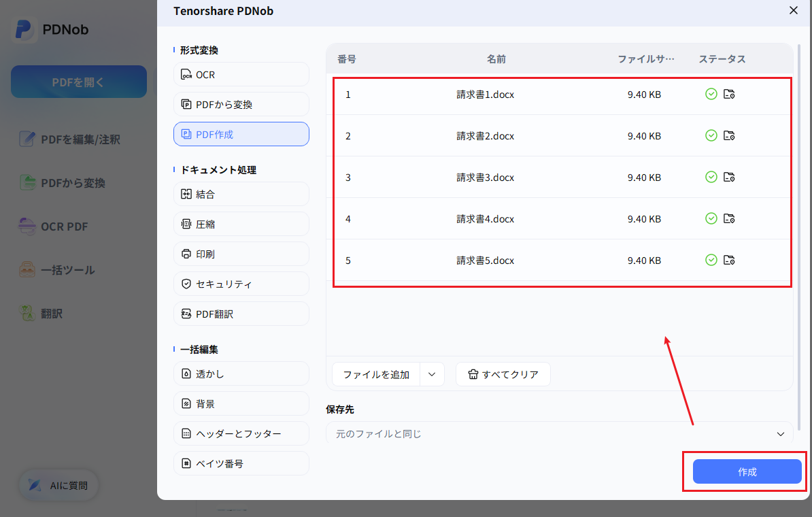
Task: Expand the ファイルを追加 dropdown arrow
Action: point(432,375)
